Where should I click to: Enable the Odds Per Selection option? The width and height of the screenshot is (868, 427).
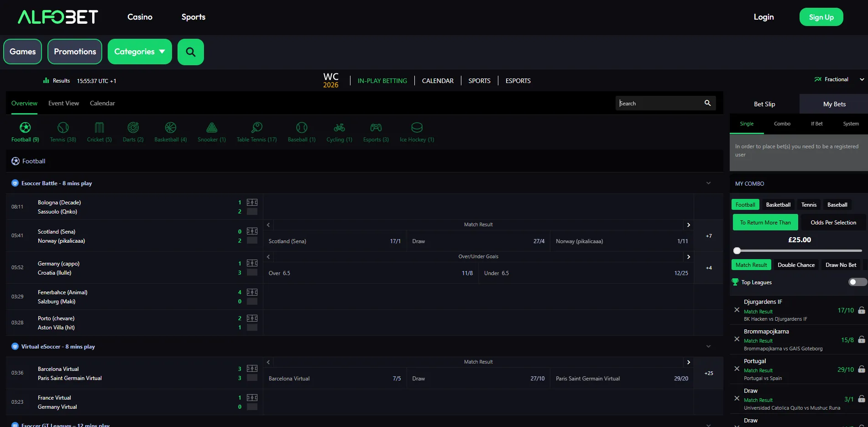pos(833,222)
